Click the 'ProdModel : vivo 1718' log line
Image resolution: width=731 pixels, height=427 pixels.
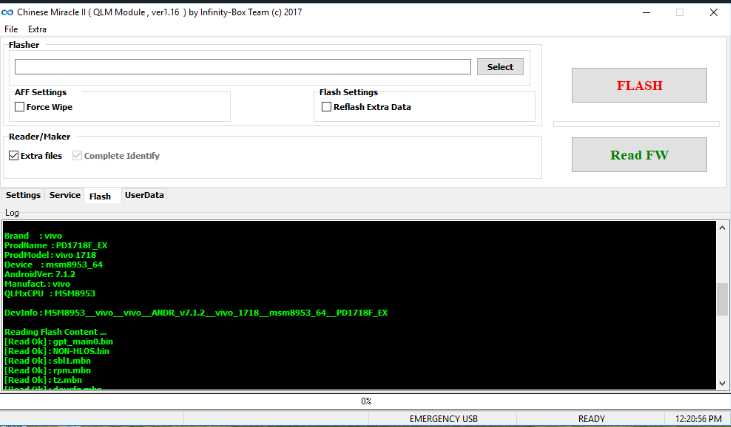[x=50, y=255]
